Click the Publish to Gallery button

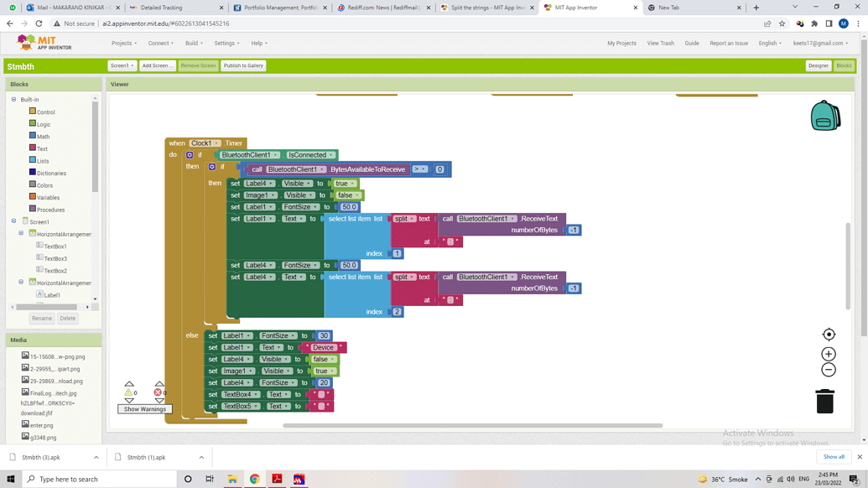click(x=243, y=65)
